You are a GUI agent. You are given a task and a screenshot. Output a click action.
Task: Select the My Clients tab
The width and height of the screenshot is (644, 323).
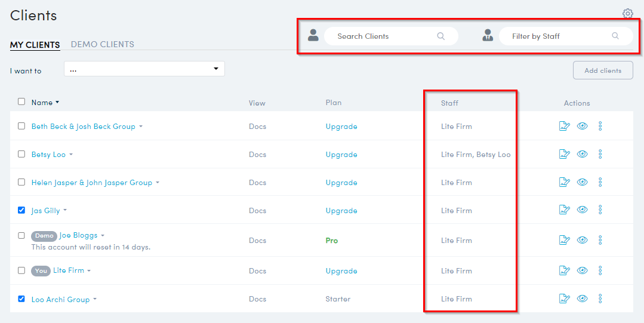[x=35, y=45]
